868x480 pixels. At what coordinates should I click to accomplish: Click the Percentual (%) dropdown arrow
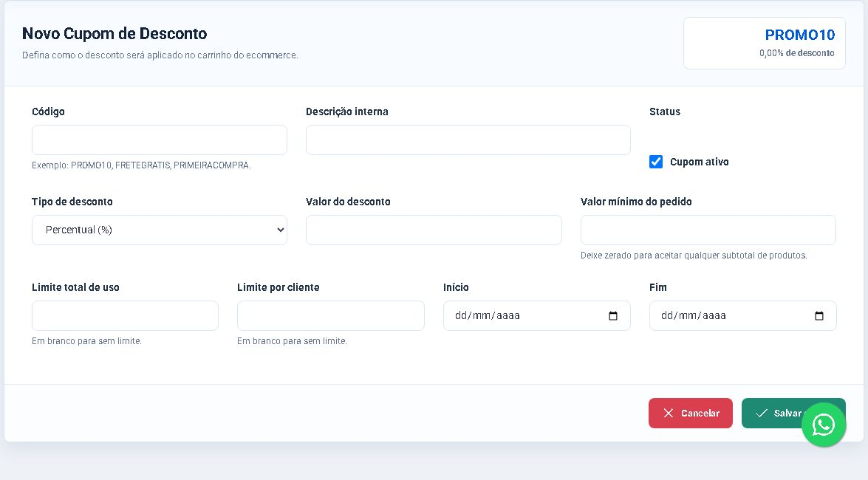pos(281,230)
